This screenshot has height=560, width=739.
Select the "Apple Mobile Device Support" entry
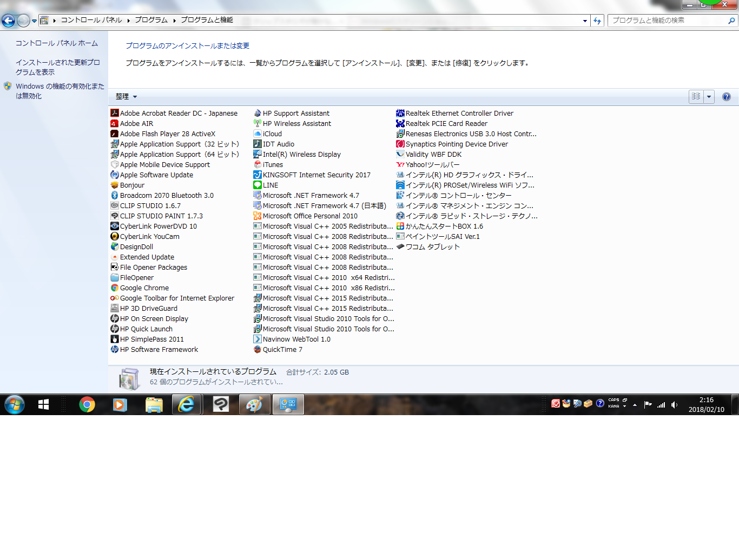(x=160, y=164)
